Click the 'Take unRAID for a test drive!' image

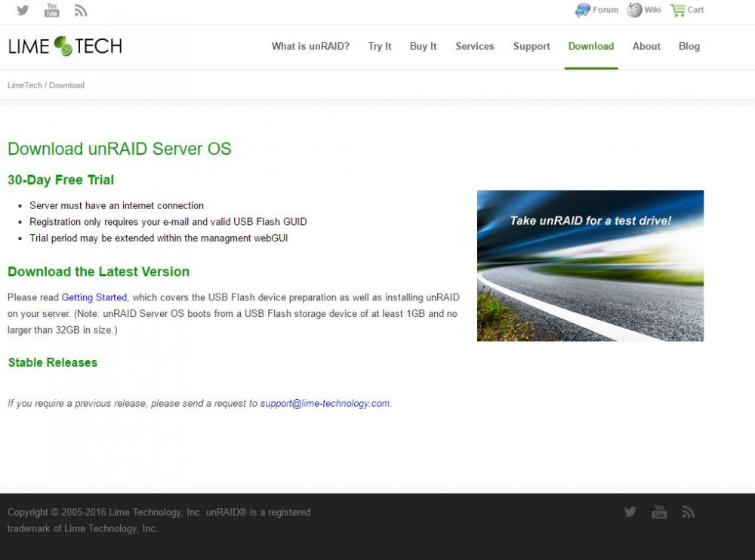coord(590,266)
